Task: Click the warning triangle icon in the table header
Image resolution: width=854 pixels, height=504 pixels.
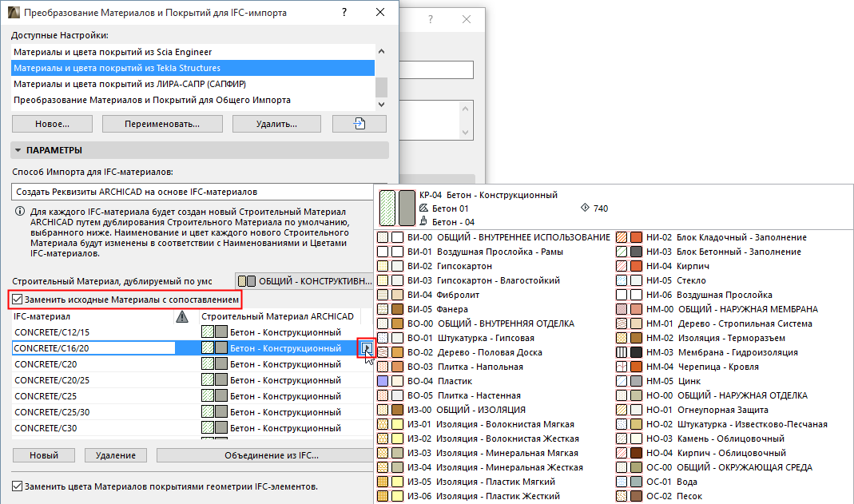Action: (182, 316)
